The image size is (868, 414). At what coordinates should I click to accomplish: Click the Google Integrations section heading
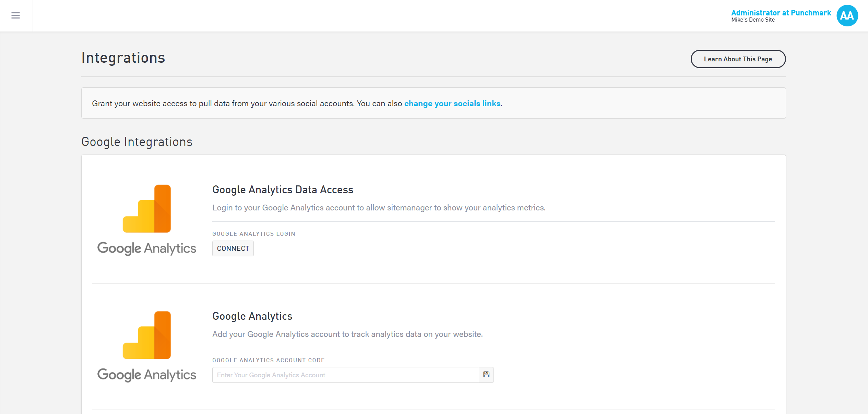click(x=137, y=142)
